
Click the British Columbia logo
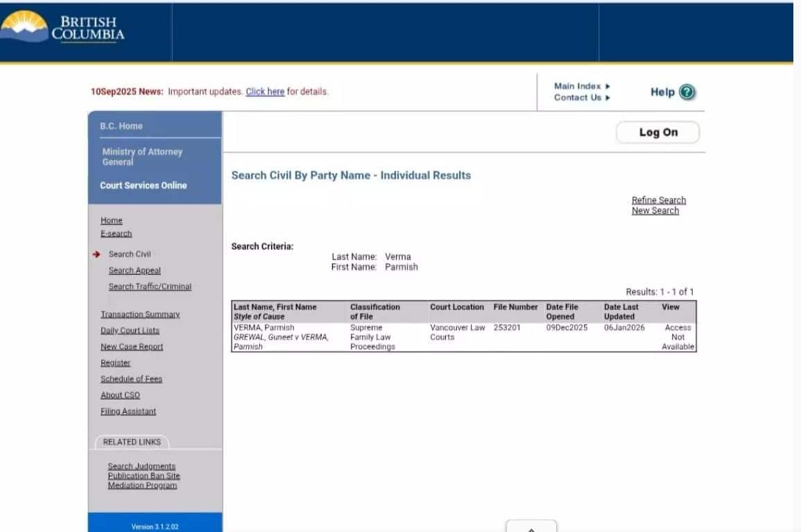pyautogui.click(x=64, y=28)
